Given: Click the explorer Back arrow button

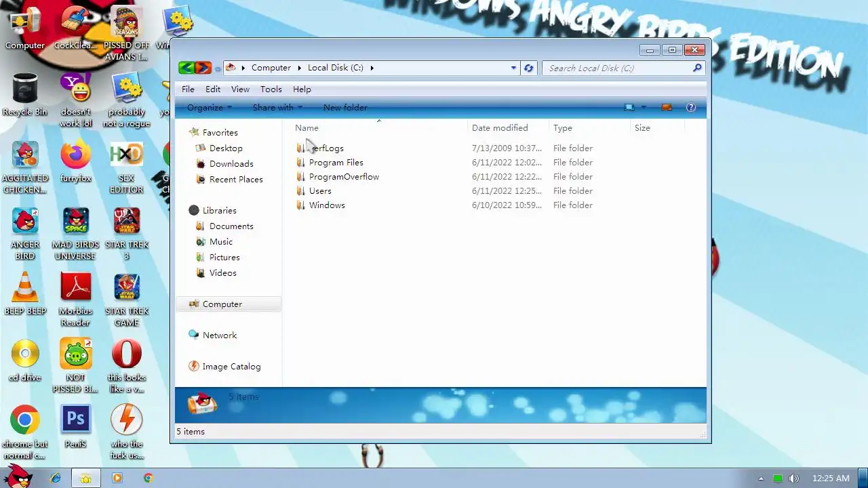Looking at the screenshot, I should (x=186, y=68).
